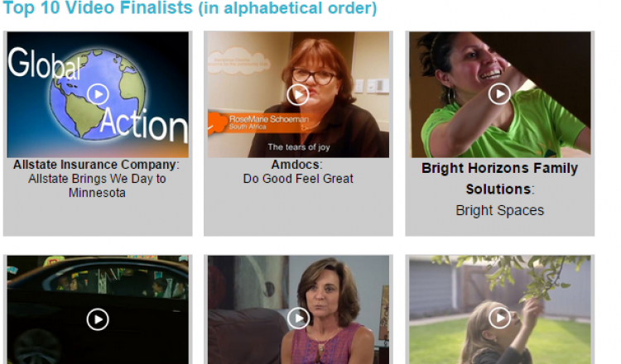Play the Bright Horizons Bright Spaces video
This screenshot has width=621, height=364.
499,93
